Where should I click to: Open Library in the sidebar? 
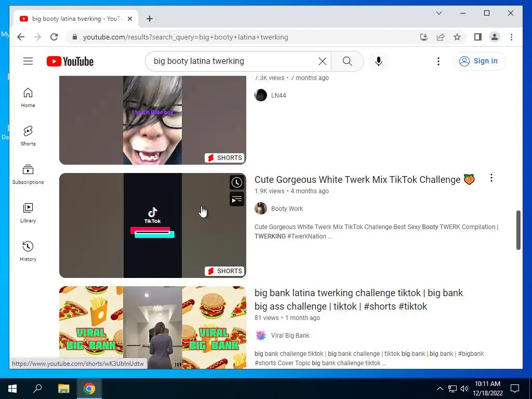click(28, 212)
